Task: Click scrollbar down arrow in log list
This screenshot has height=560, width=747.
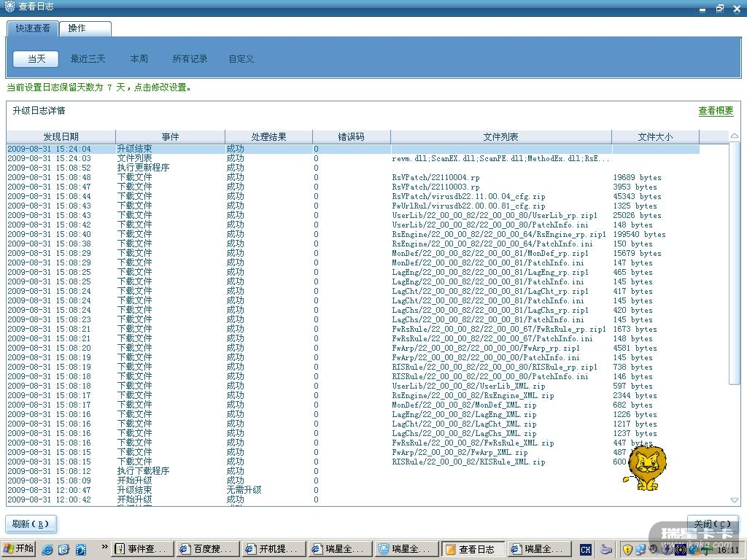Action: coord(734,500)
